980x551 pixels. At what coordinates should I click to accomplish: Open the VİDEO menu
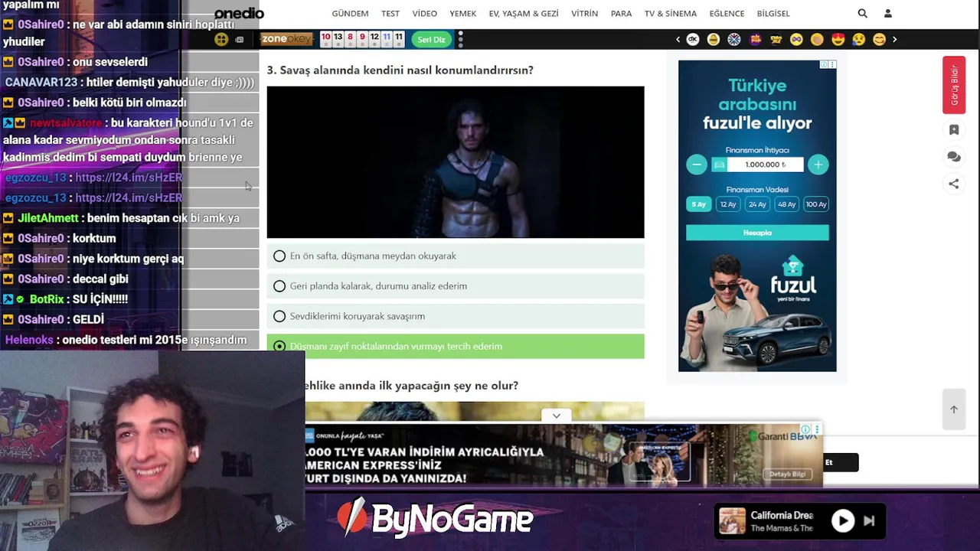tap(425, 14)
